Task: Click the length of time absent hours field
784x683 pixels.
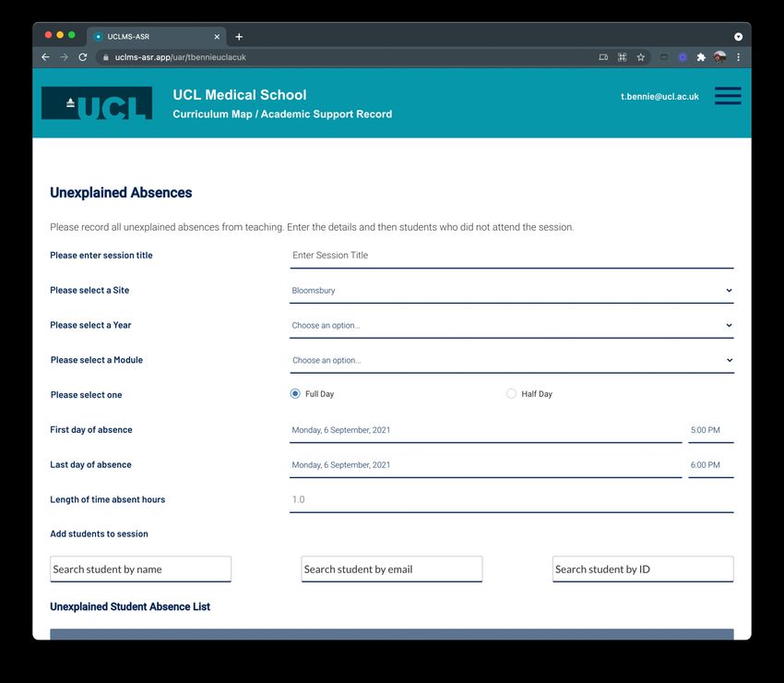Action: 512,500
